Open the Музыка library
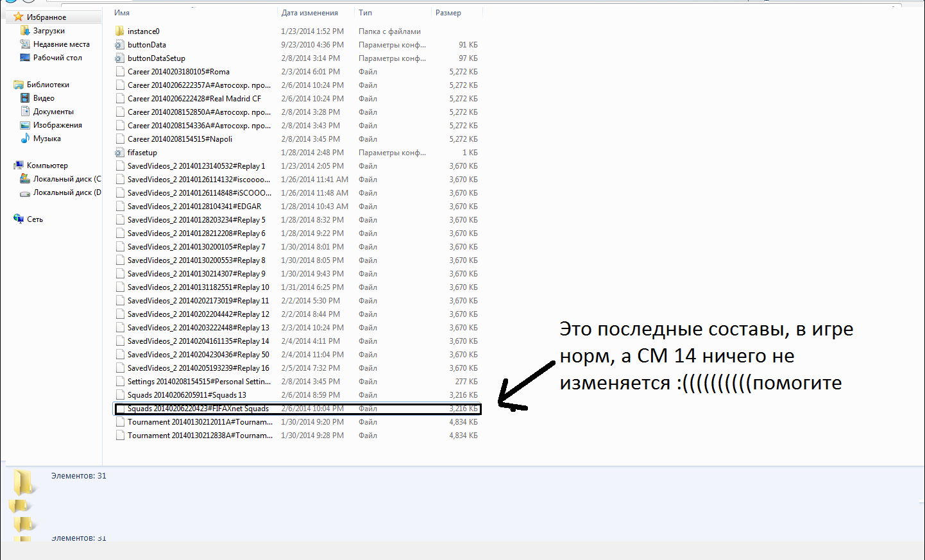This screenshot has height=560, width=925. tap(47, 139)
